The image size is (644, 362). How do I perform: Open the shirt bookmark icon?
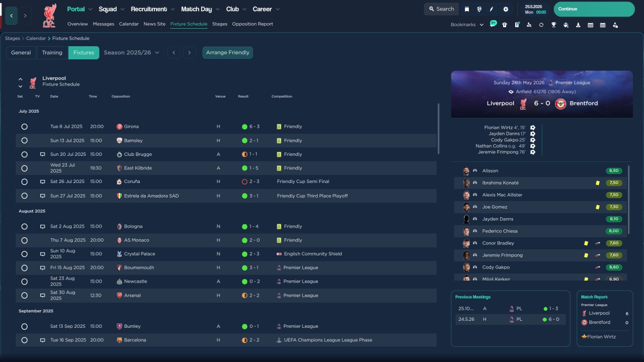click(x=505, y=25)
